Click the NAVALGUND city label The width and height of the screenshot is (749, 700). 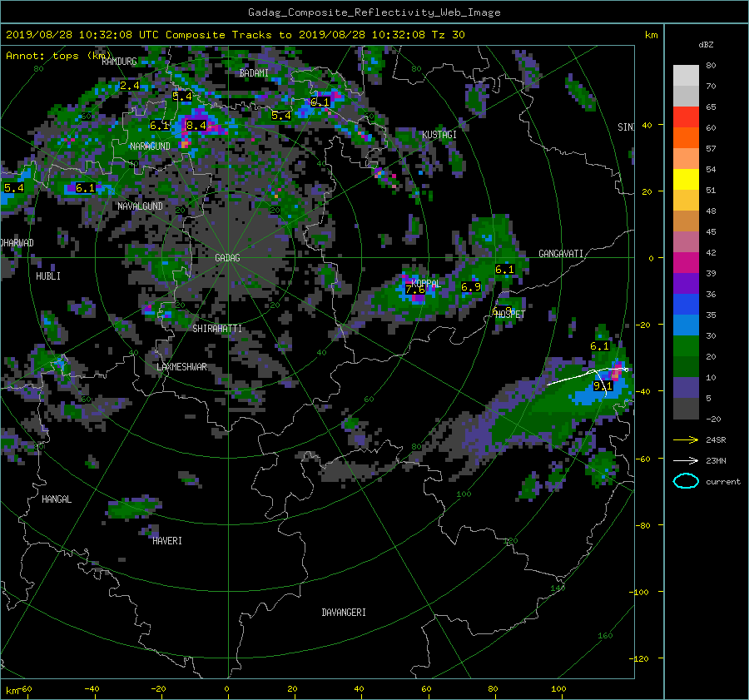point(140,206)
